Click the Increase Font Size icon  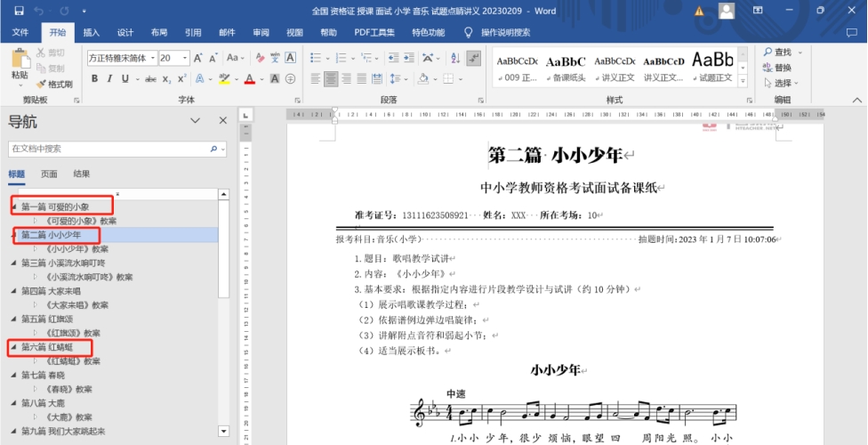[199, 58]
